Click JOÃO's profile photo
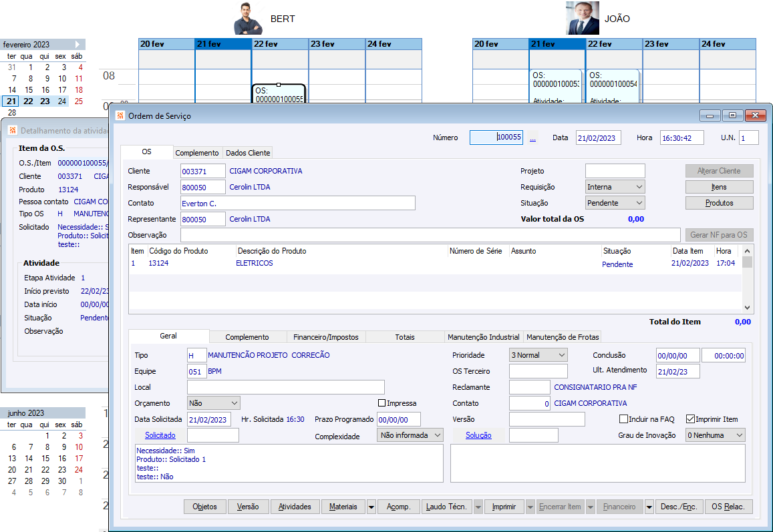 pos(582,18)
